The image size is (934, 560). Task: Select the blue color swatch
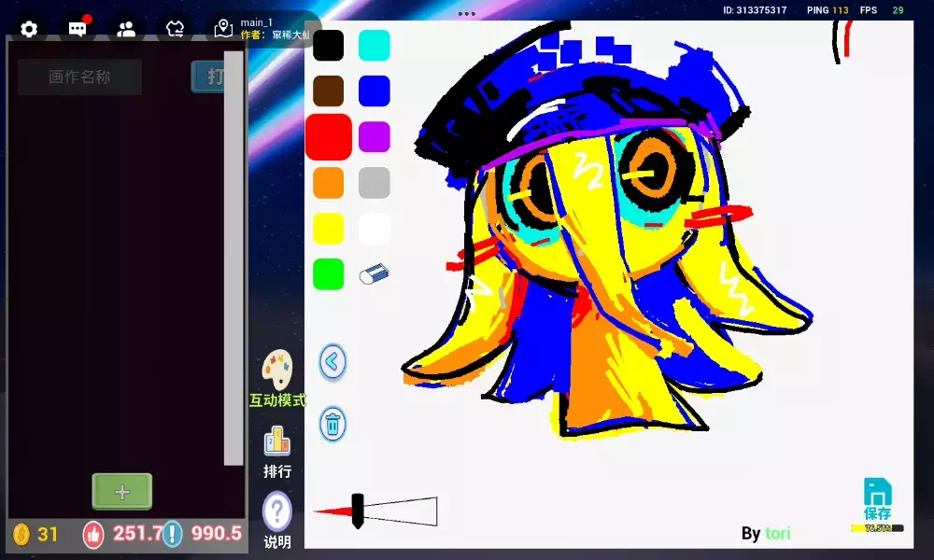(x=375, y=91)
